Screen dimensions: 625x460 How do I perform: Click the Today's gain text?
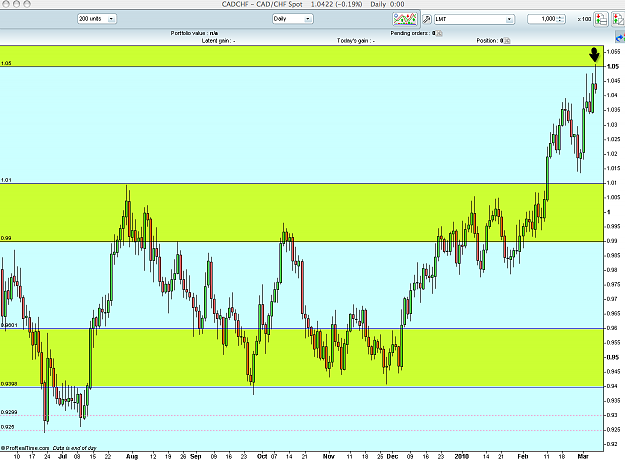click(x=356, y=41)
